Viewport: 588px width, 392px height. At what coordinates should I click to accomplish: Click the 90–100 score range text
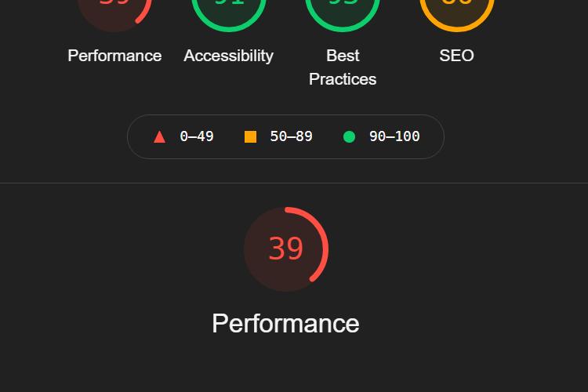click(x=394, y=136)
